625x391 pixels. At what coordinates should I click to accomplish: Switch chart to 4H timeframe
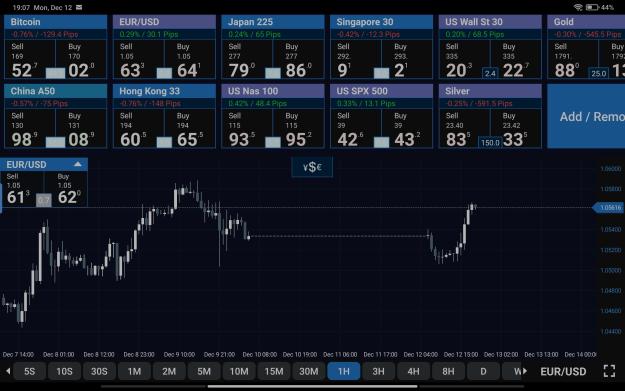[x=413, y=371]
